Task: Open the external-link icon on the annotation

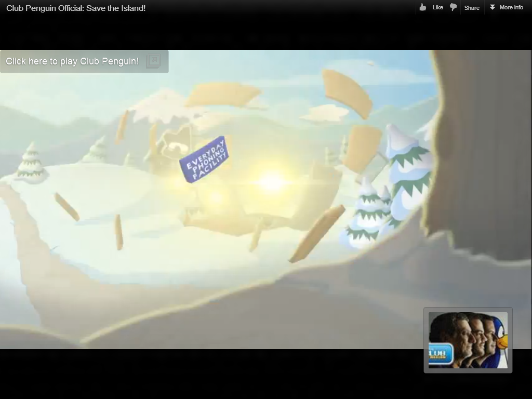Action: 153,61
